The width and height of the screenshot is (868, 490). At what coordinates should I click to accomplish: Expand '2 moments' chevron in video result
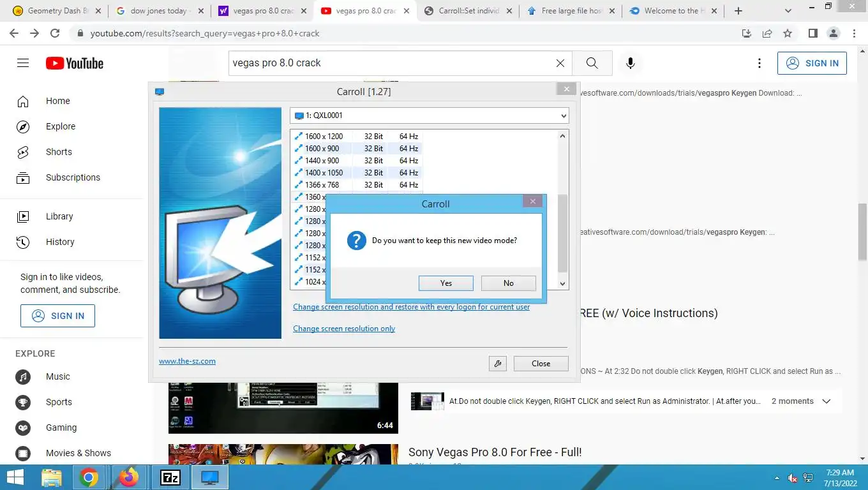click(x=827, y=401)
